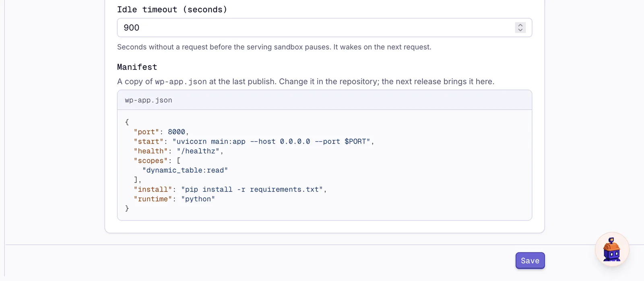This screenshot has height=281, width=644.
Task: Click the "start" uvicorn command line
Action: point(254,142)
